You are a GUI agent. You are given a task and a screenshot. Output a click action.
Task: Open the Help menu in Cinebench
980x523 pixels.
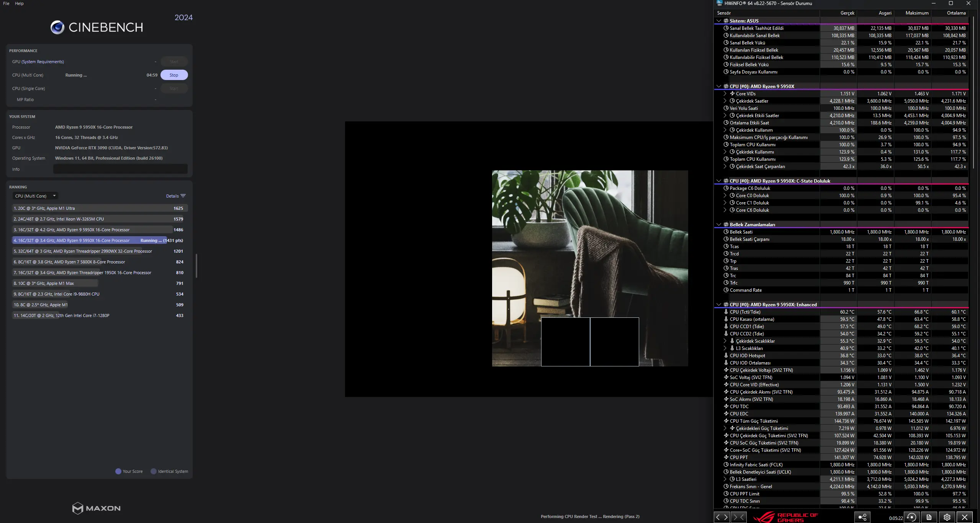(19, 3)
